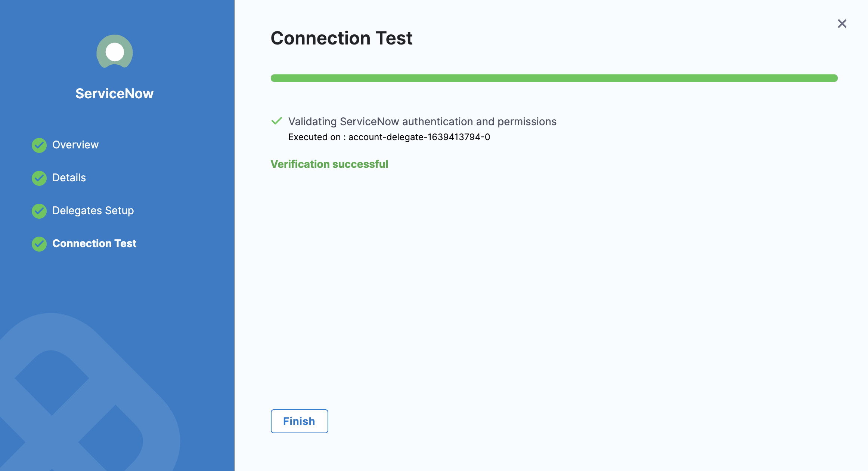Click the ServiceNow title in the sidebar
The image size is (868, 471).
click(x=115, y=93)
